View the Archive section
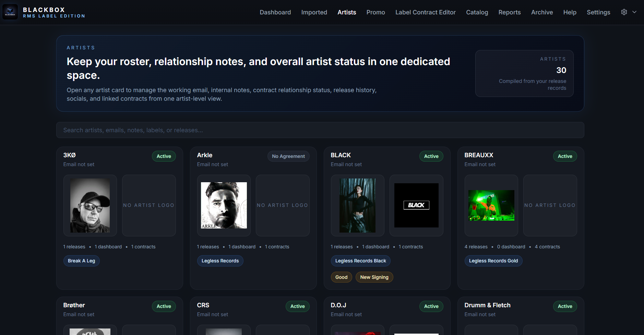The width and height of the screenshot is (644, 335). point(542,12)
